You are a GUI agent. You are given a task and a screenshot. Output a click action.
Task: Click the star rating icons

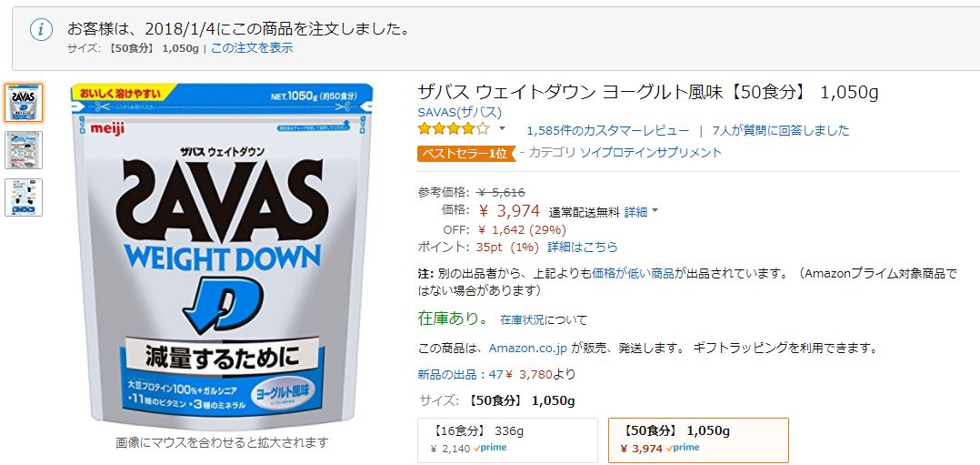[454, 129]
